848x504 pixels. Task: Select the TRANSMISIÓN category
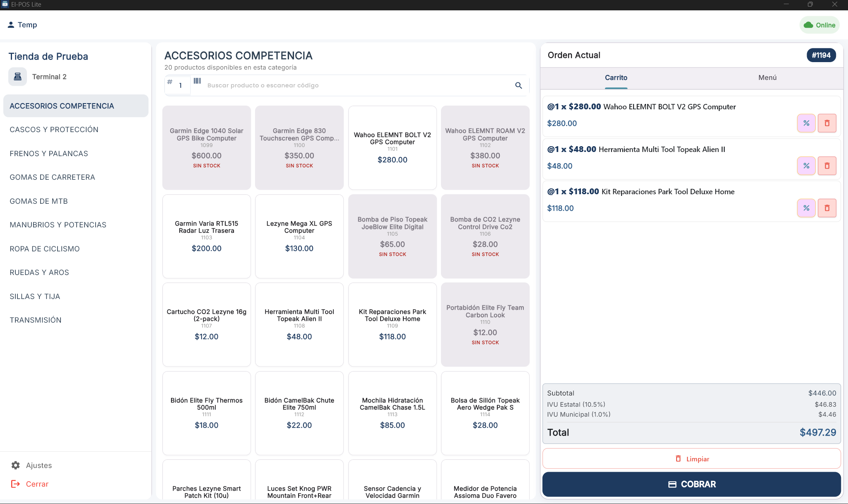(x=36, y=320)
